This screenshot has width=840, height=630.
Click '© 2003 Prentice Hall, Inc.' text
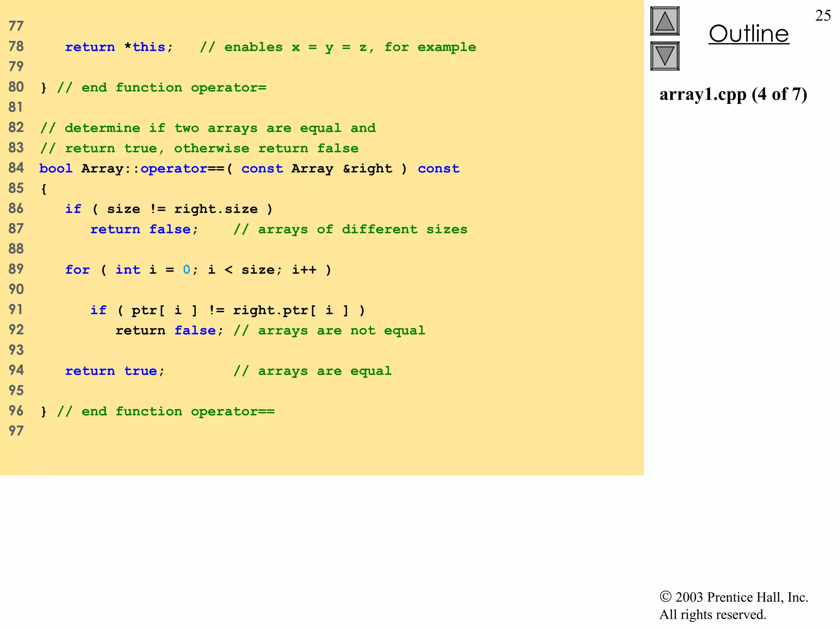734,597
